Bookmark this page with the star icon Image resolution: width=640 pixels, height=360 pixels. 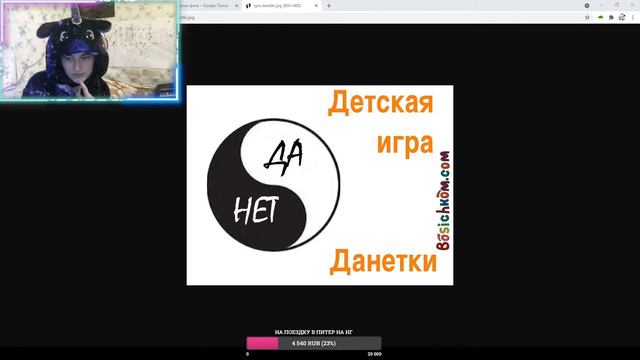(x=587, y=18)
